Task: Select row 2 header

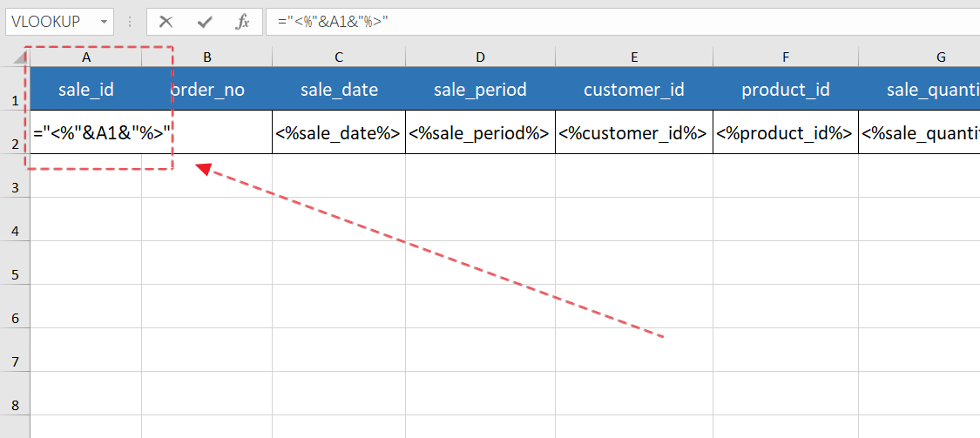Action: (15, 132)
